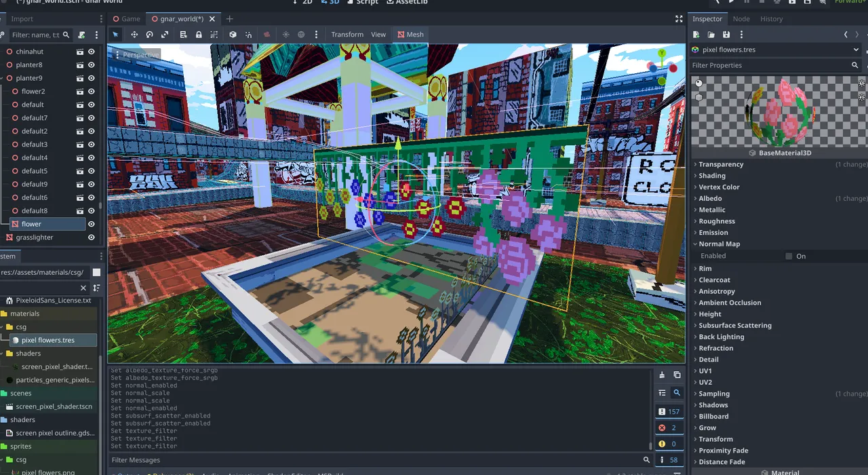This screenshot has height=475, width=868.
Task: Copy the output log selection
Action: pyautogui.click(x=677, y=375)
